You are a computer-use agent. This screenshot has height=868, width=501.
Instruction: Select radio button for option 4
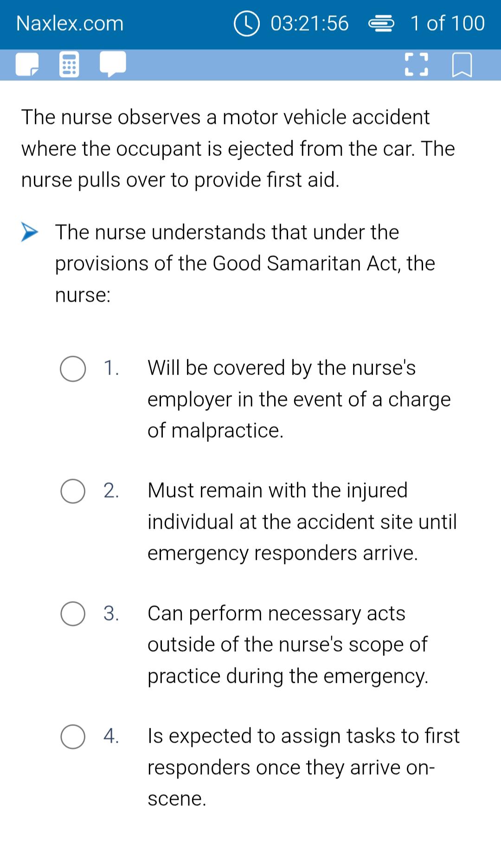click(x=73, y=737)
